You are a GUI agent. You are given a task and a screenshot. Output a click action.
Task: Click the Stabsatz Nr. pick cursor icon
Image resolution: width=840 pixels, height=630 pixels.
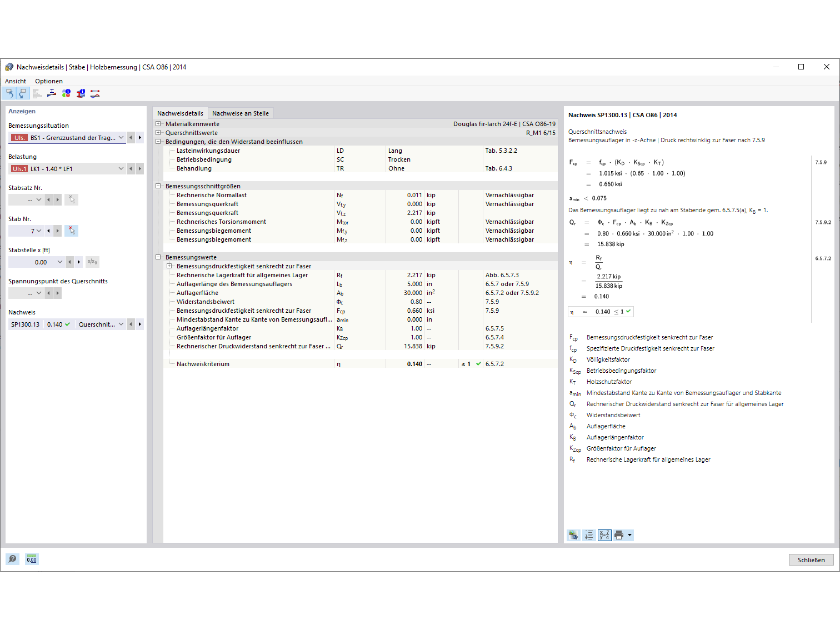tap(72, 199)
